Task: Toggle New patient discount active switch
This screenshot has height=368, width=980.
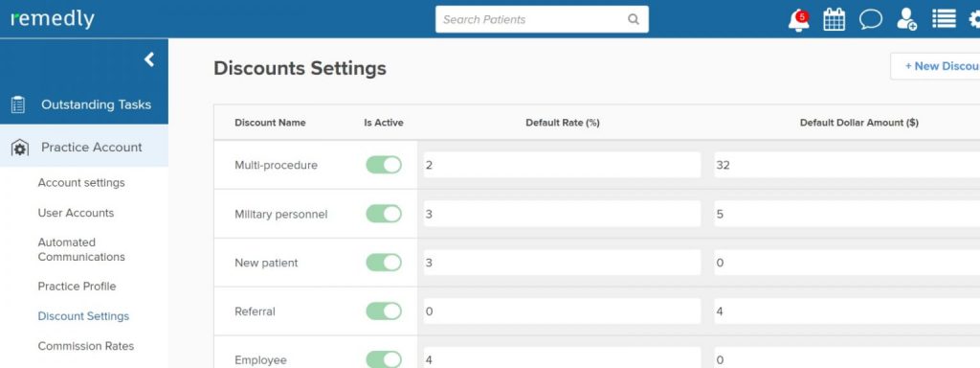Action: [x=384, y=263]
